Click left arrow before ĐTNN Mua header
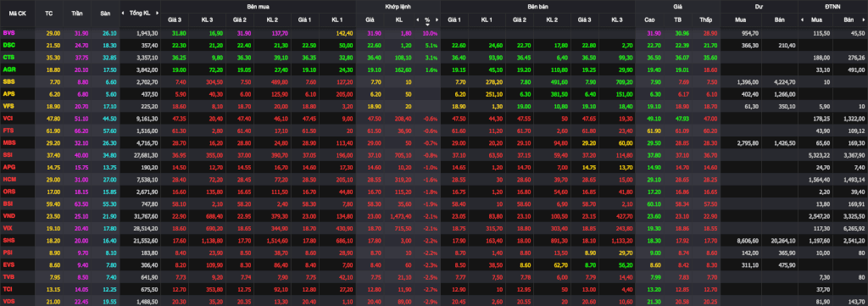868x306 pixels. point(803,20)
